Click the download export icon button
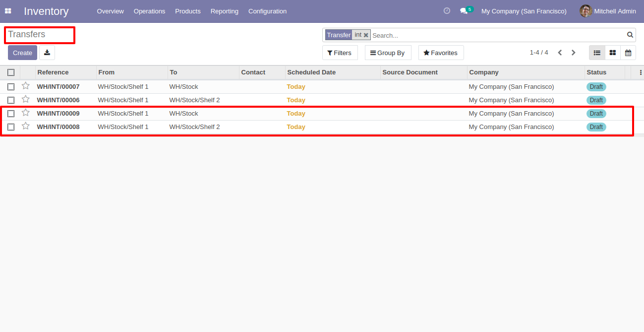The height and width of the screenshot is (332, 644). [x=47, y=53]
